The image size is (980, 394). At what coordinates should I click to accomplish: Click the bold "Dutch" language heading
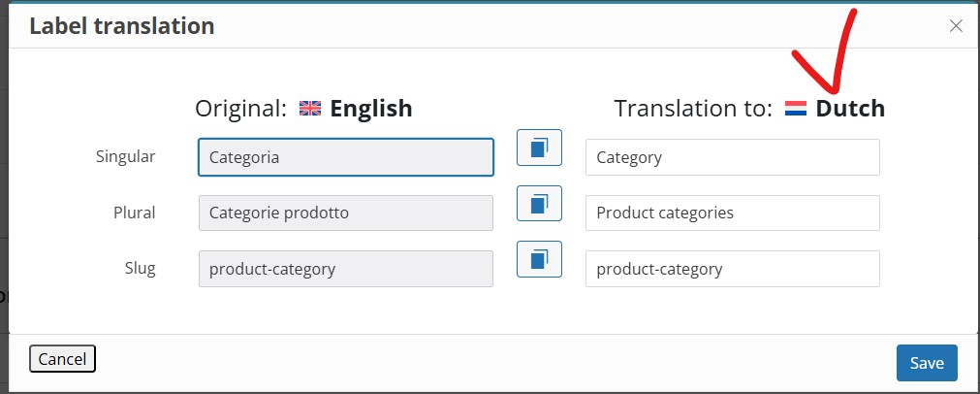click(x=851, y=108)
